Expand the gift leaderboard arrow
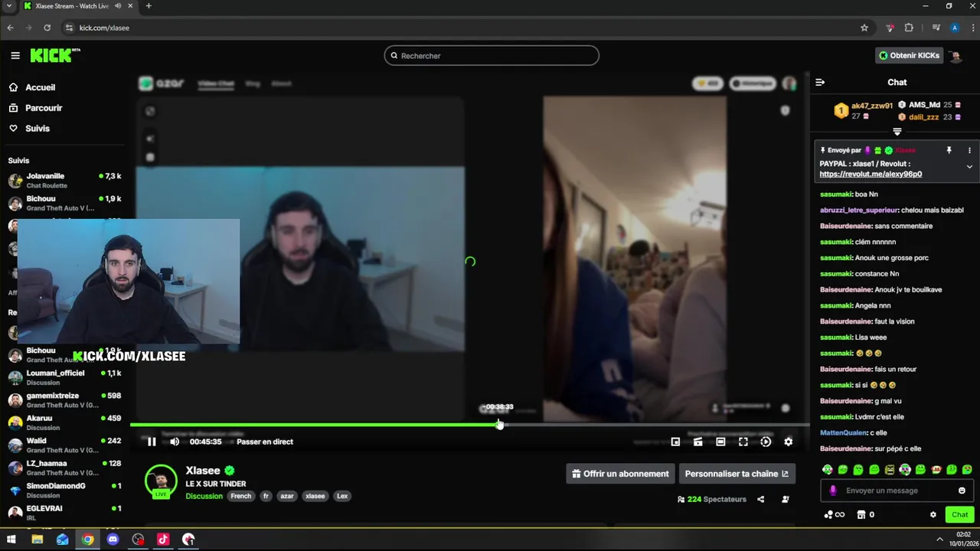 pos(897,132)
